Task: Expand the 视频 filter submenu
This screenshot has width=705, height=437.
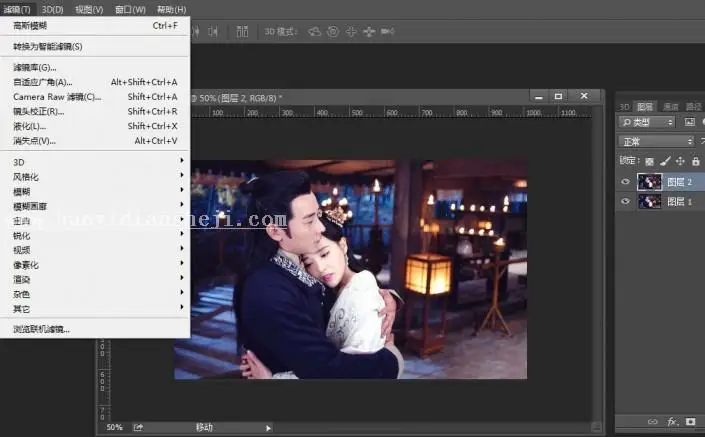Action: (95, 250)
